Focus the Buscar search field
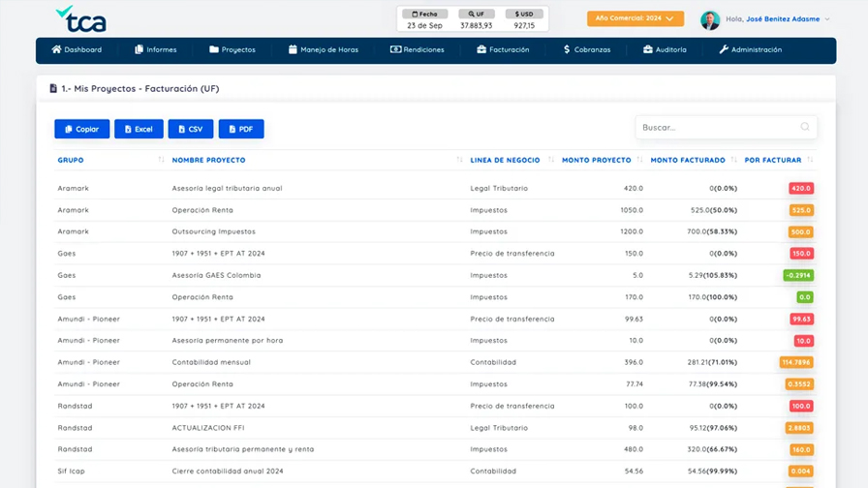 719,127
